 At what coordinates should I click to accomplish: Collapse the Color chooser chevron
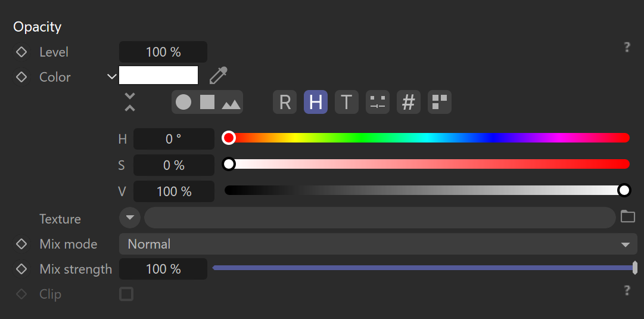112,76
